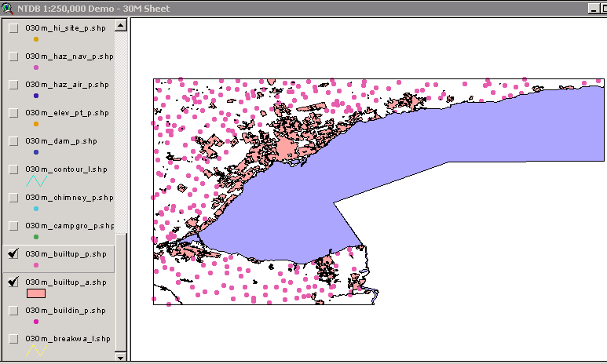607x364 pixels.
Task: Select the 030m_hi_site_p.shp layer name
Action: click(65, 28)
